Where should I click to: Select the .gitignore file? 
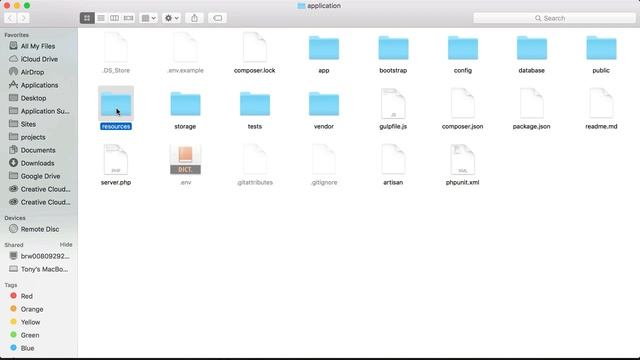324,165
